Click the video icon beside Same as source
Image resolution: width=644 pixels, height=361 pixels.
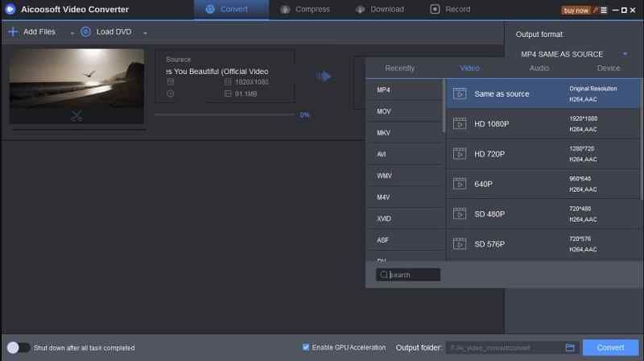pos(460,93)
